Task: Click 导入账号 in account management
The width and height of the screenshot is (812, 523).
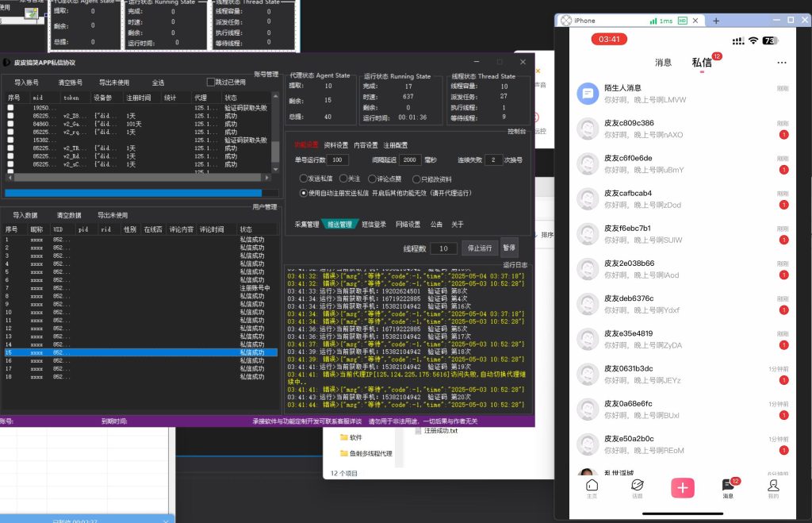Action: pyautogui.click(x=26, y=83)
